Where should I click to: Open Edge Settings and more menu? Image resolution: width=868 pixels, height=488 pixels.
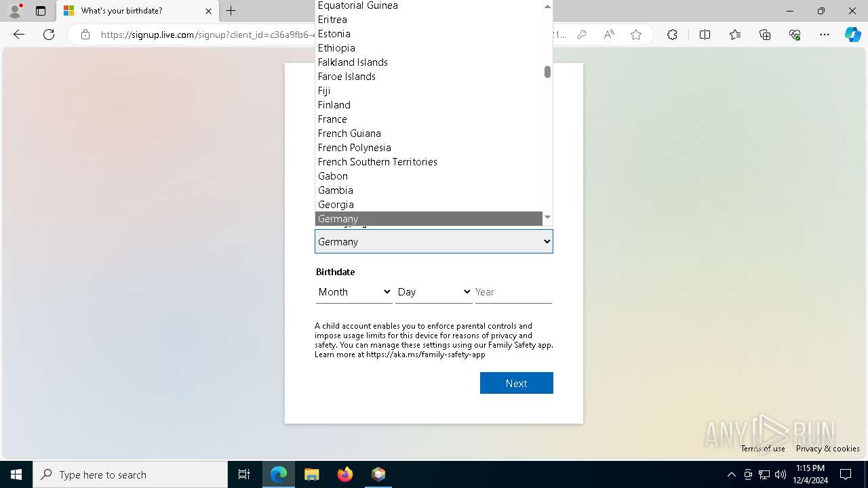tap(825, 35)
